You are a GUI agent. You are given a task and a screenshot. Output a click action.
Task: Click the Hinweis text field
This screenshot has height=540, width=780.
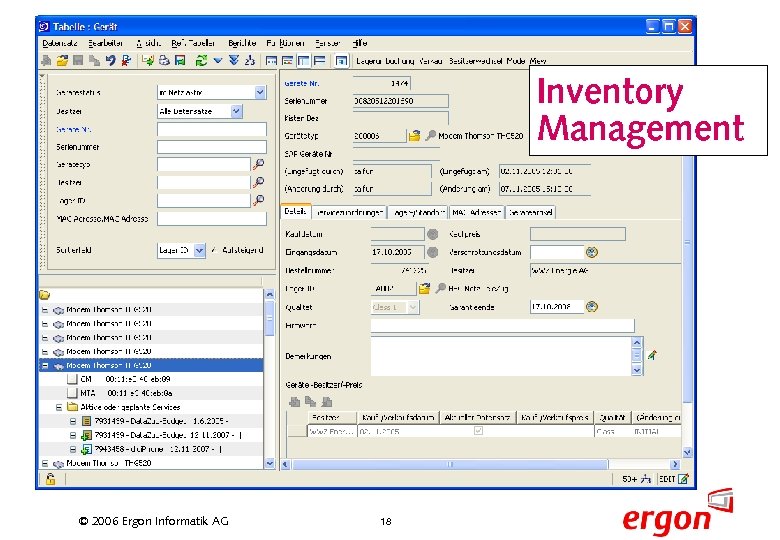tap(502, 325)
